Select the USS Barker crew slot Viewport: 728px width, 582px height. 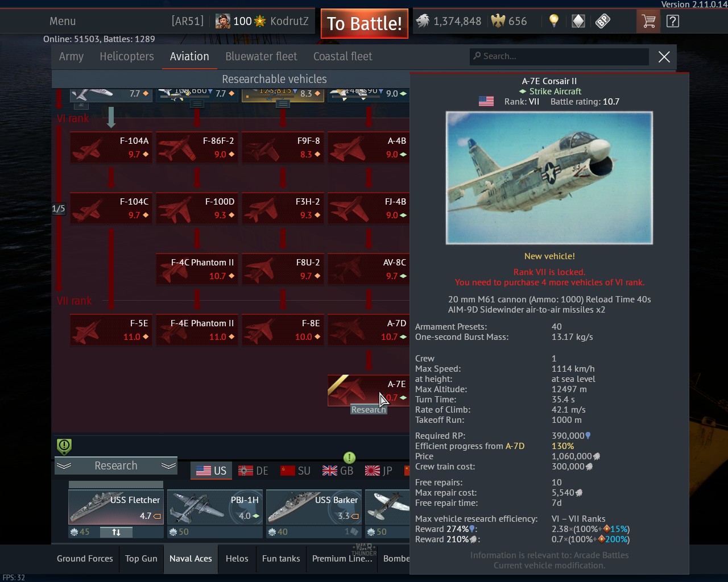pos(313,507)
